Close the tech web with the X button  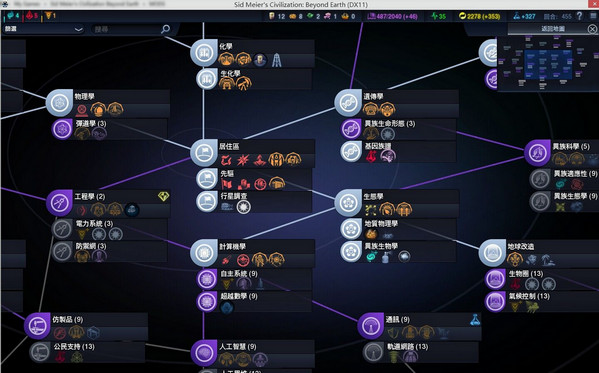(x=592, y=29)
